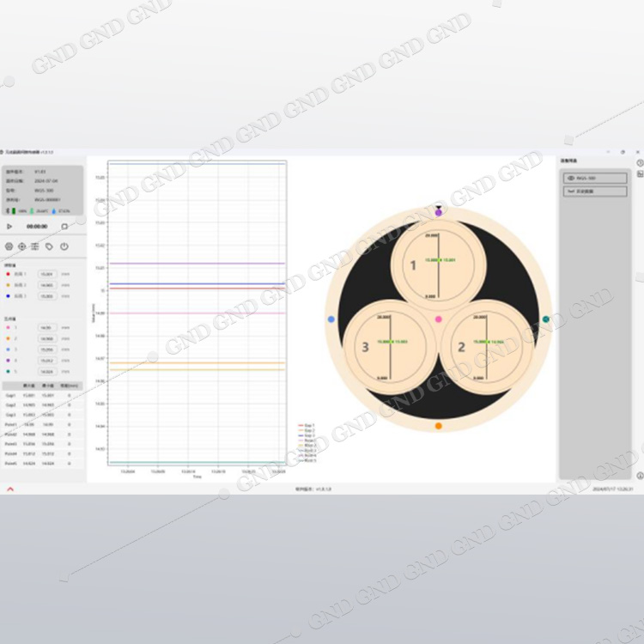The height and width of the screenshot is (644, 644).
Task: Click the value field for gap 1
Action: pyautogui.click(x=47, y=274)
